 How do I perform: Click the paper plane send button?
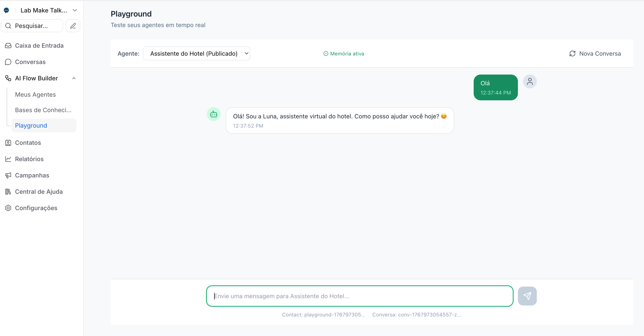(x=527, y=296)
